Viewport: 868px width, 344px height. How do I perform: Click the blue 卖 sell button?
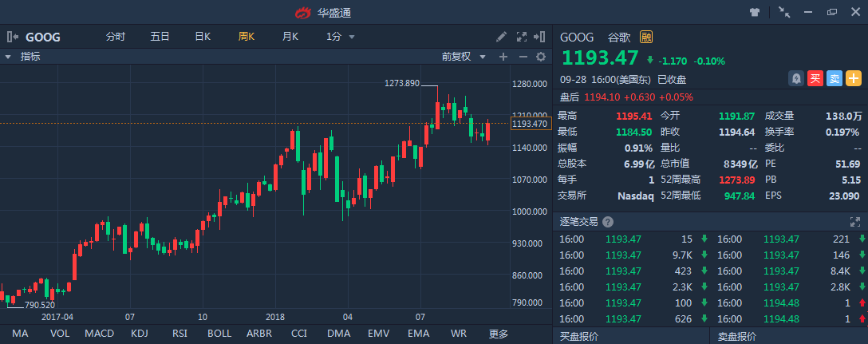pyautogui.click(x=834, y=79)
